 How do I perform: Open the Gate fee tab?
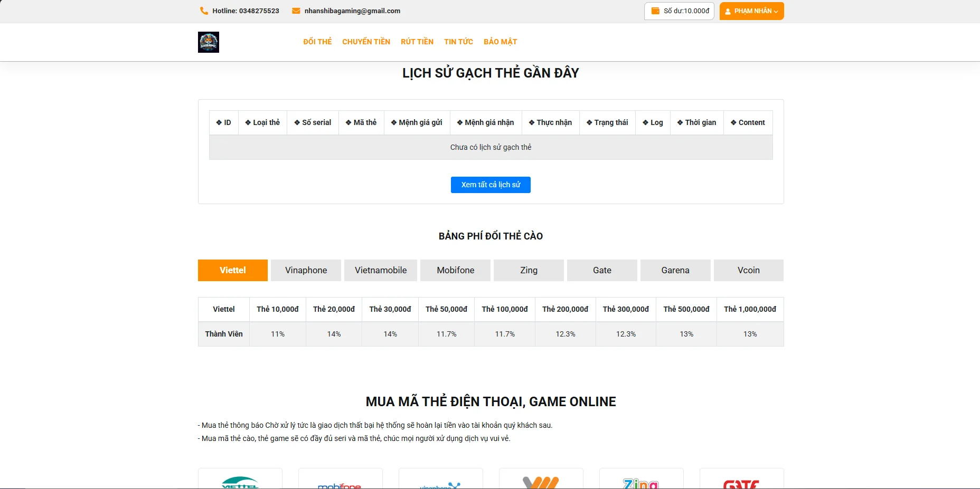coord(602,270)
